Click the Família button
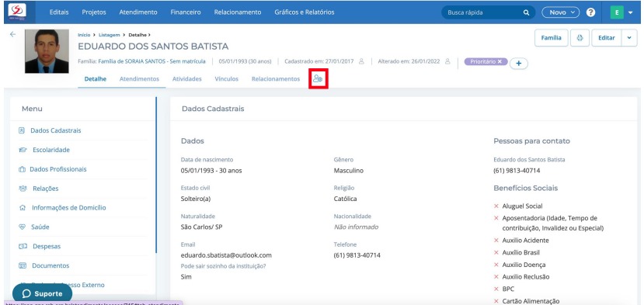 click(x=552, y=38)
